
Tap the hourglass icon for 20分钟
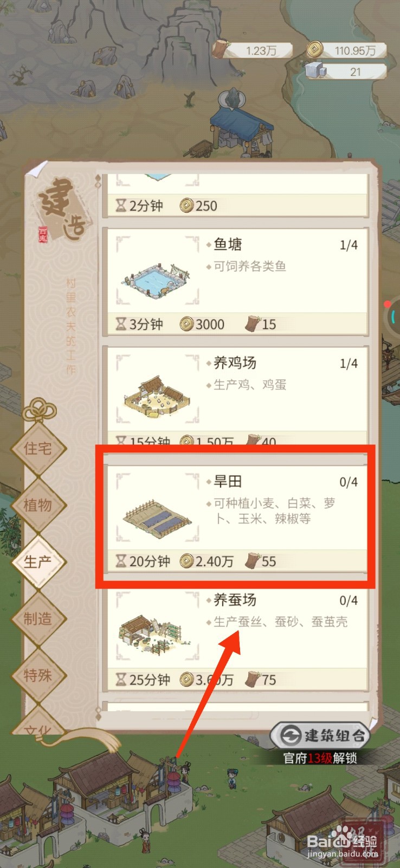pos(121,561)
